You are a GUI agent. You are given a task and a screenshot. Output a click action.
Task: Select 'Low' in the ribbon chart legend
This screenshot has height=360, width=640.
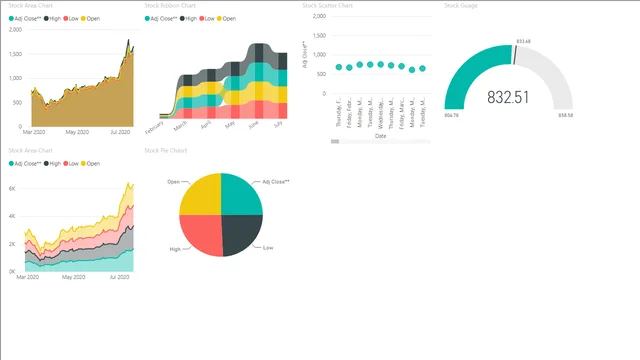click(x=207, y=18)
